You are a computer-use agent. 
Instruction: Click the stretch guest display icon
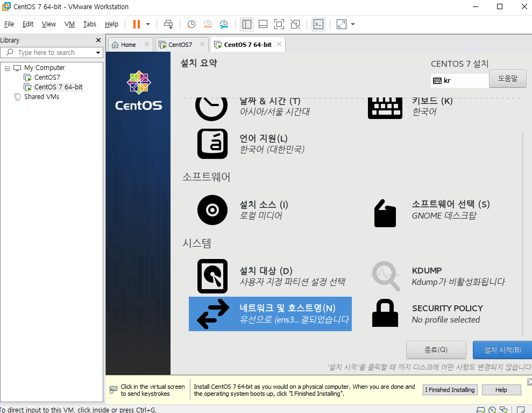[x=342, y=24]
